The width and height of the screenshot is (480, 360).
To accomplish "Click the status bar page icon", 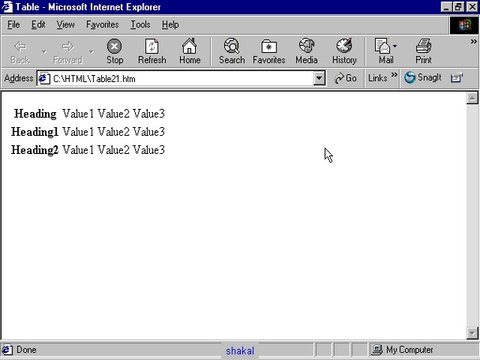I will (x=7, y=350).
